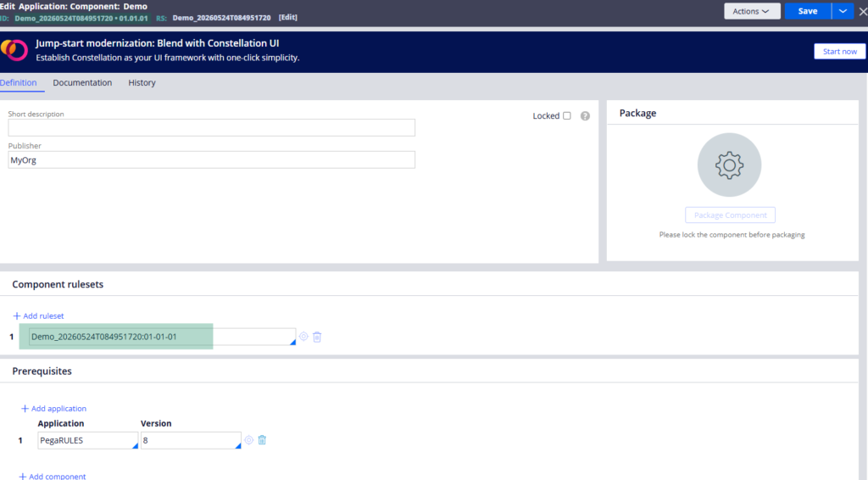This screenshot has width=868, height=480.
Task: Click 'Please lock the component before packaging' text
Action: point(732,235)
